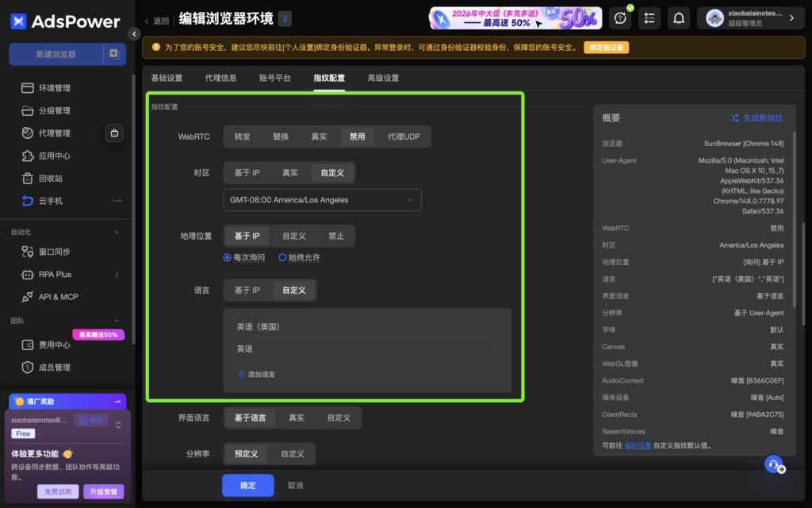Click 升级套餐 button
Image resolution: width=812 pixels, height=508 pixels.
click(104, 491)
